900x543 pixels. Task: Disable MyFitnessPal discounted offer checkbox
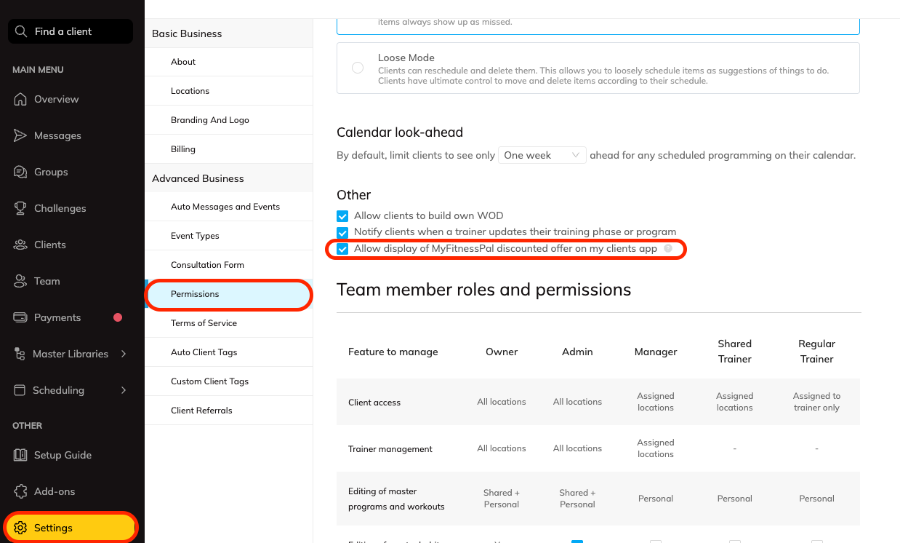[x=343, y=248]
